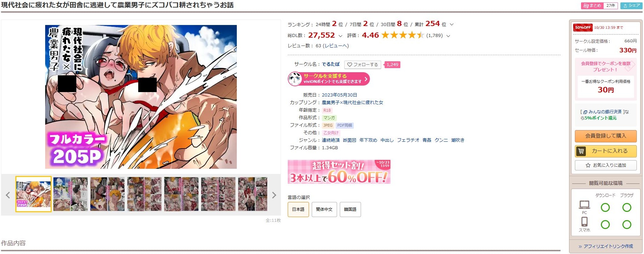Select 日本語 language option
644x254 pixels.
(298, 209)
